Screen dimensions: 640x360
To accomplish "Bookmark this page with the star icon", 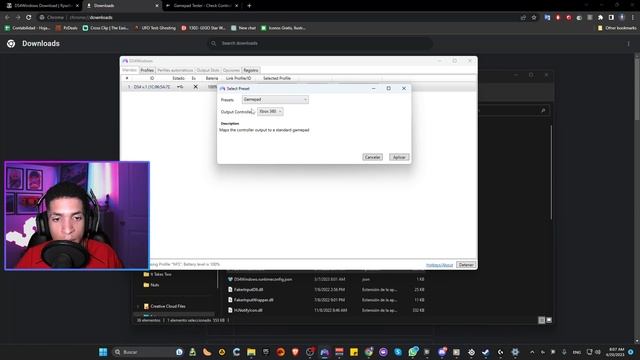I will click(x=534, y=18).
